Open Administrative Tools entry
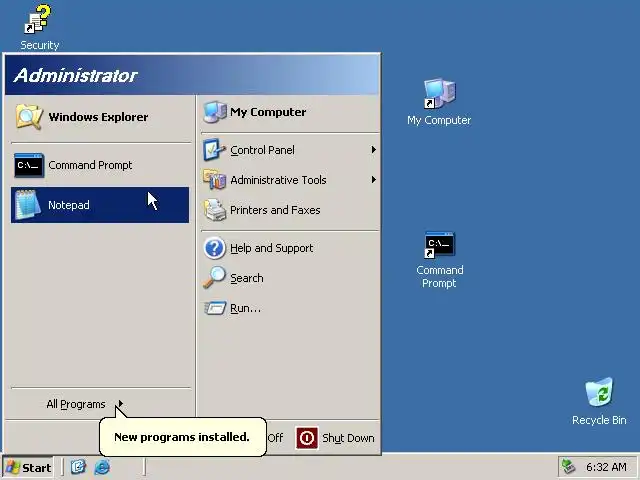Screen dimensions: 640x480 pyautogui.click(x=290, y=180)
